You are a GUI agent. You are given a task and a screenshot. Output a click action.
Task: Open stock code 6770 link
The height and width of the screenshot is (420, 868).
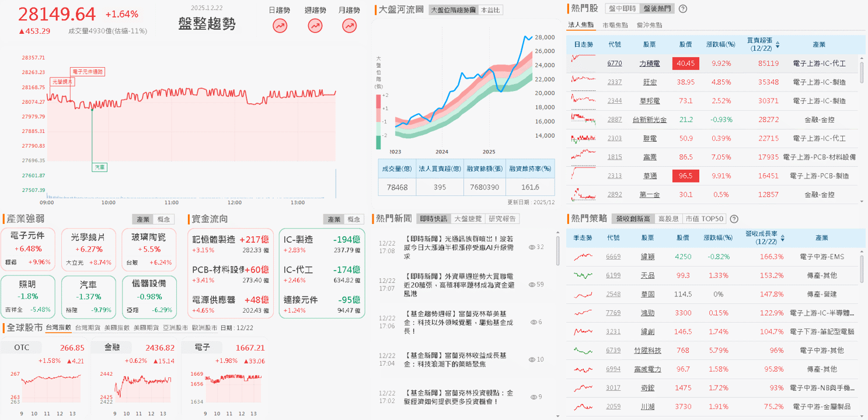point(615,63)
